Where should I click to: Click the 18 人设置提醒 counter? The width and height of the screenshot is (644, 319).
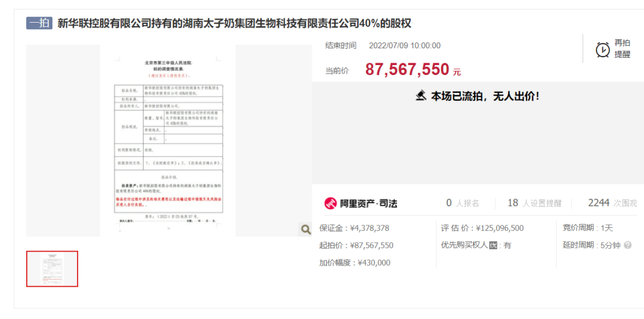(534, 203)
